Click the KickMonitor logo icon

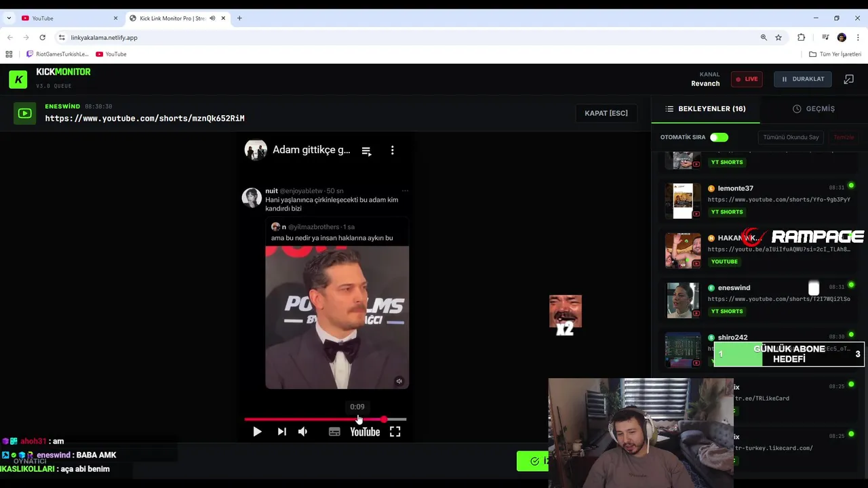click(x=18, y=79)
